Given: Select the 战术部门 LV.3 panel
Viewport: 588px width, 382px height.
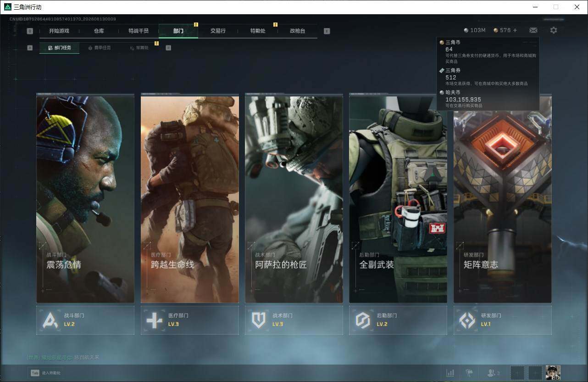Looking at the screenshot, I should pos(294,320).
